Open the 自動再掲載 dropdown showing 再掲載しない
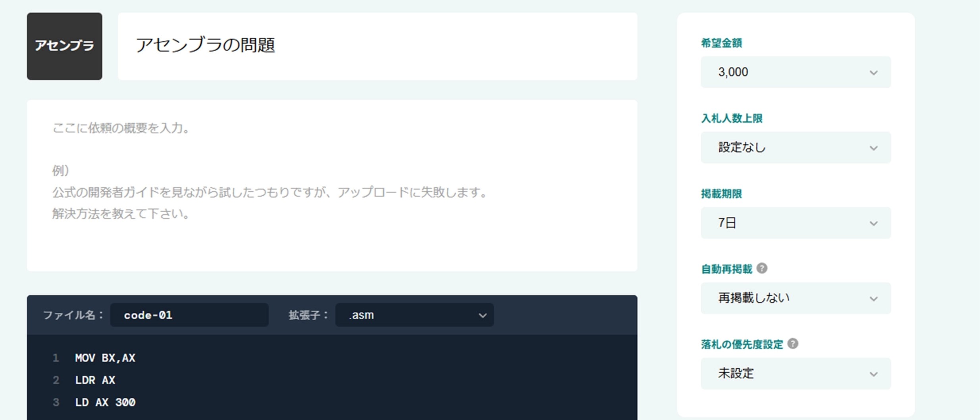This screenshot has width=980, height=420. [796, 298]
